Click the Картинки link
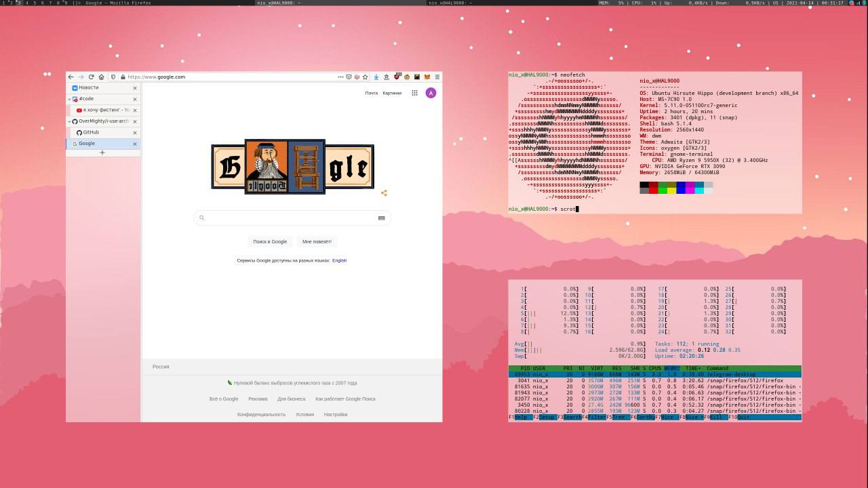This screenshot has width=868, height=488. pyautogui.click(x=392, y=93)
